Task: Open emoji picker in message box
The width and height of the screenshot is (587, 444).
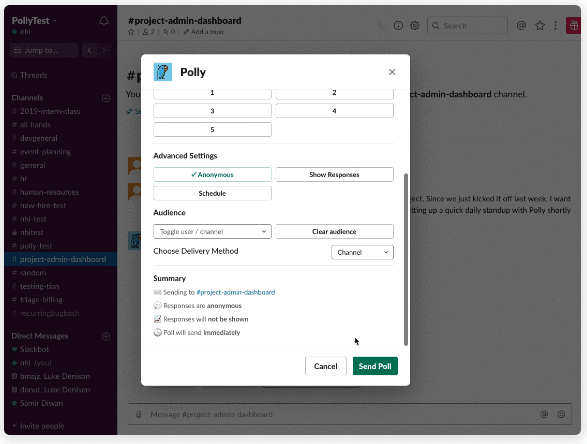Action: [x=561, y=414]
